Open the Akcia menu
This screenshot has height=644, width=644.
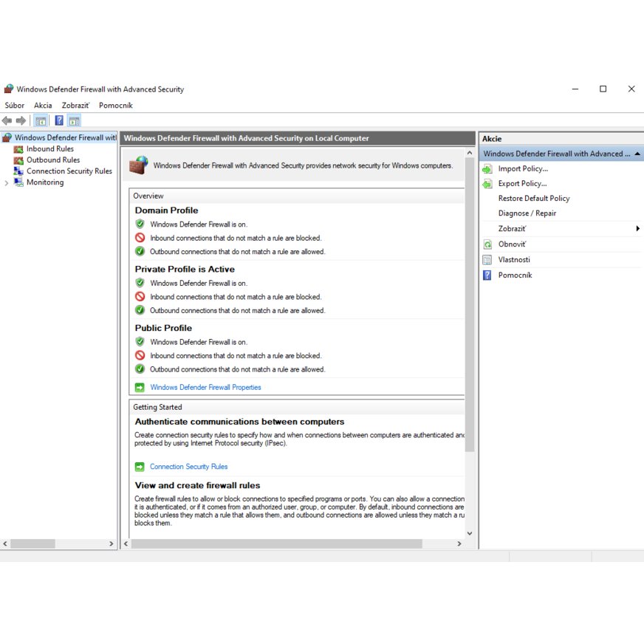tap(43, 106)
